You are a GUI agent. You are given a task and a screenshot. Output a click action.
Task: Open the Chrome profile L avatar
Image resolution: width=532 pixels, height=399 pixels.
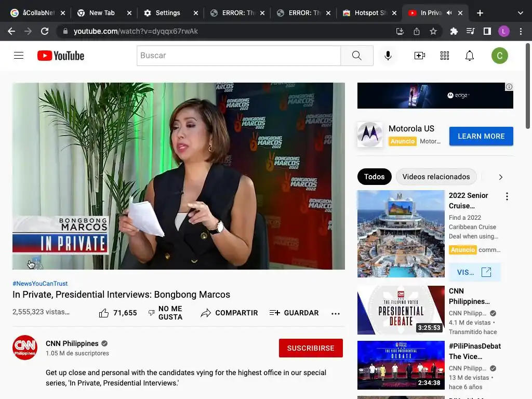click(504, 31)
